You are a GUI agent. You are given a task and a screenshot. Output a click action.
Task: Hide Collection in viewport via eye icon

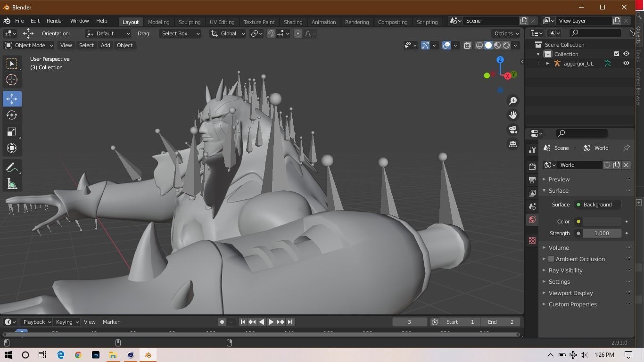point(626,54)
